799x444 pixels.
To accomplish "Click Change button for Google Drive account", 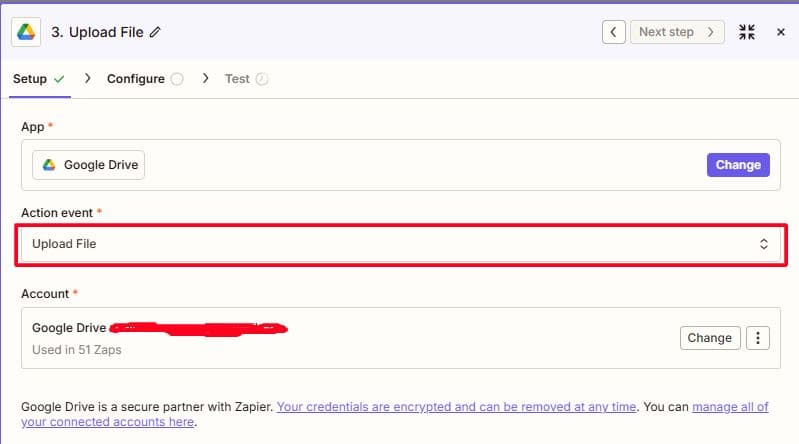I will [709, 338].
